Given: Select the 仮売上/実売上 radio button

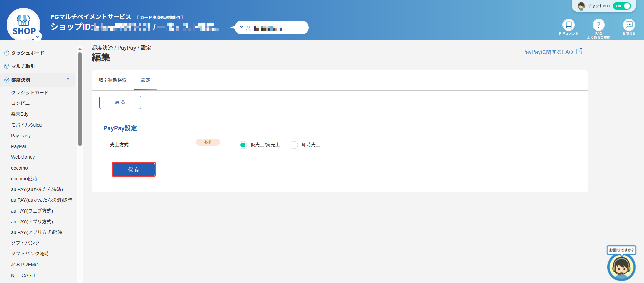Looking at the screenshot, I should pos(243,145).
